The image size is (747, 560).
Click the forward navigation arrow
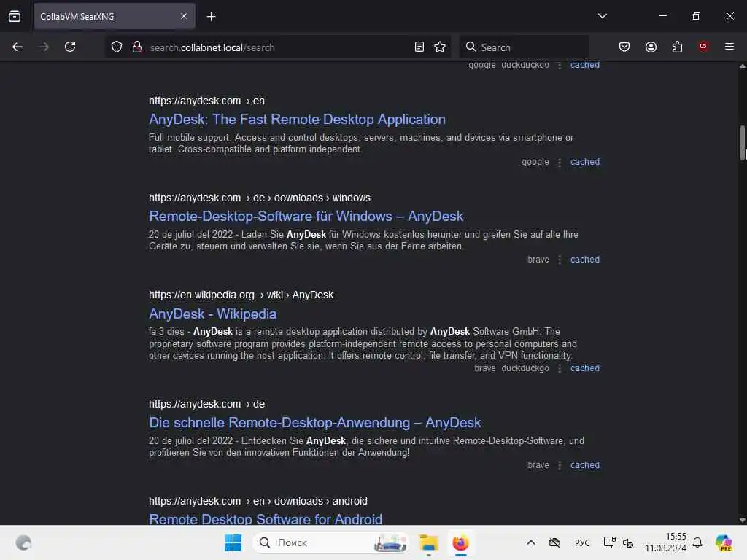click(x=44, y=47)
